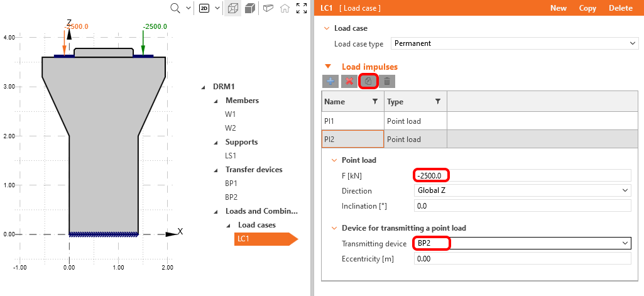
Task: Click the Type column header
Action: tap(416, 101)
